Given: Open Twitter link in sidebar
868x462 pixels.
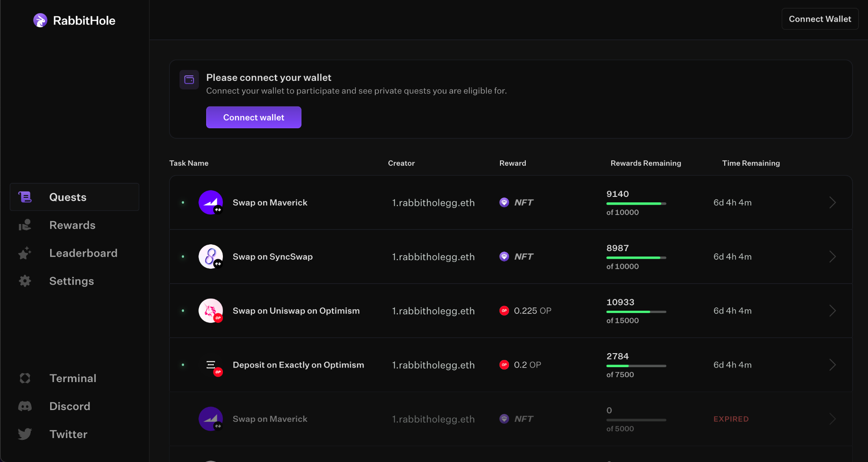Looking at the screenshot, I should pos(75,434).
